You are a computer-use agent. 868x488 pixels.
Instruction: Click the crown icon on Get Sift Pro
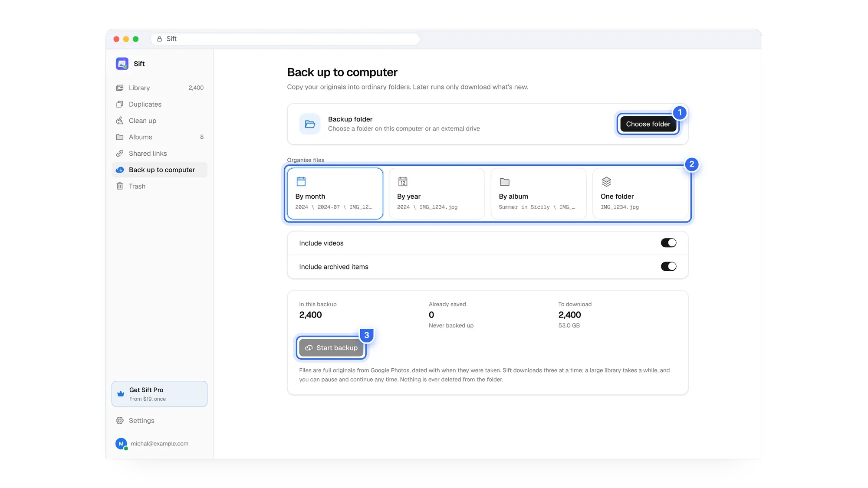121,394
